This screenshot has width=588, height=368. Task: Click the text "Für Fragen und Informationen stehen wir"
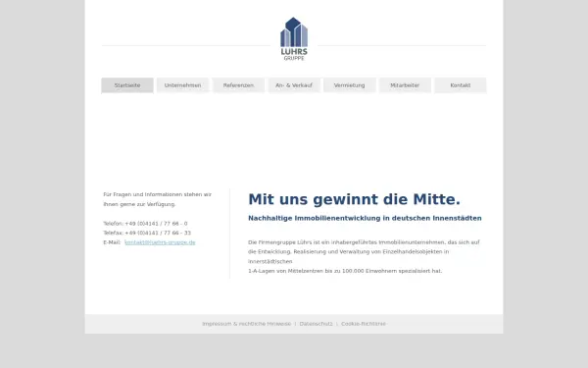[x=158, y=194]
